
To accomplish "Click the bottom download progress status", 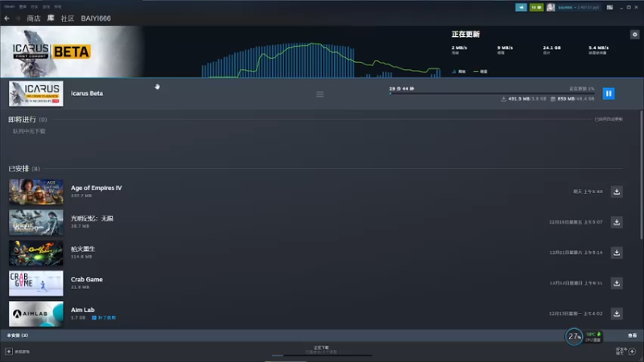I will (x=321, y=351).
